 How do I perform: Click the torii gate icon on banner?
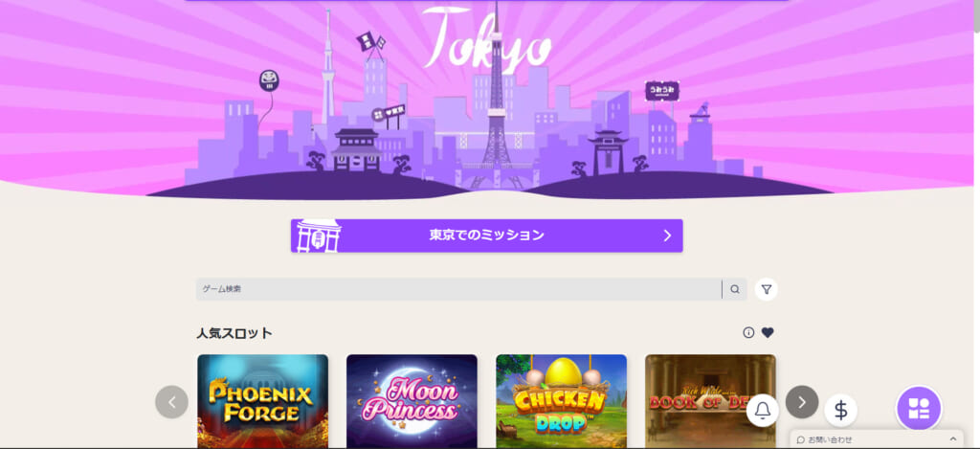pyautogui.click(x=318, y=236)
